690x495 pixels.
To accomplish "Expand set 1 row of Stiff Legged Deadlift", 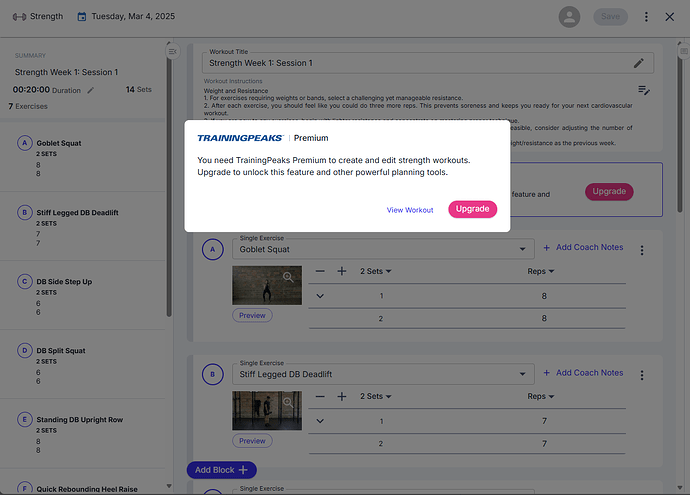I will click(320, 421).
